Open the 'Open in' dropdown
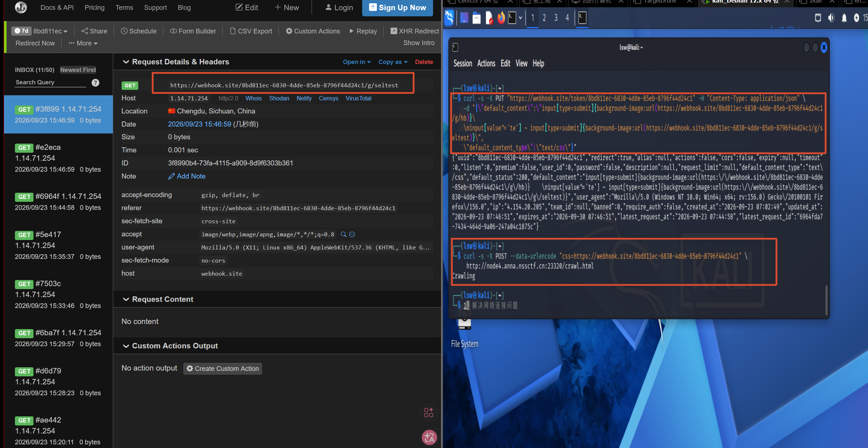 pyautogui.click(x=357, y=62)
